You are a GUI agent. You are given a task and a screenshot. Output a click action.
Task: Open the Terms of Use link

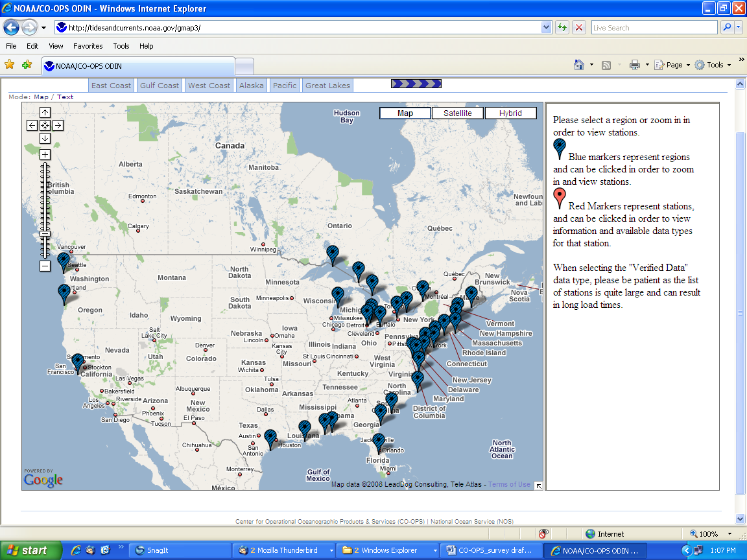point(509,484)
